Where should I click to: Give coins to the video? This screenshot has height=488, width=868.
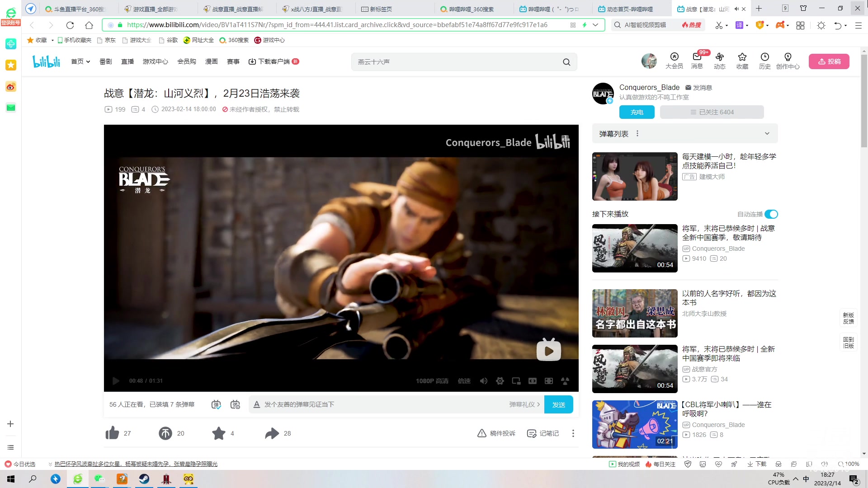[x=165, y=433]
